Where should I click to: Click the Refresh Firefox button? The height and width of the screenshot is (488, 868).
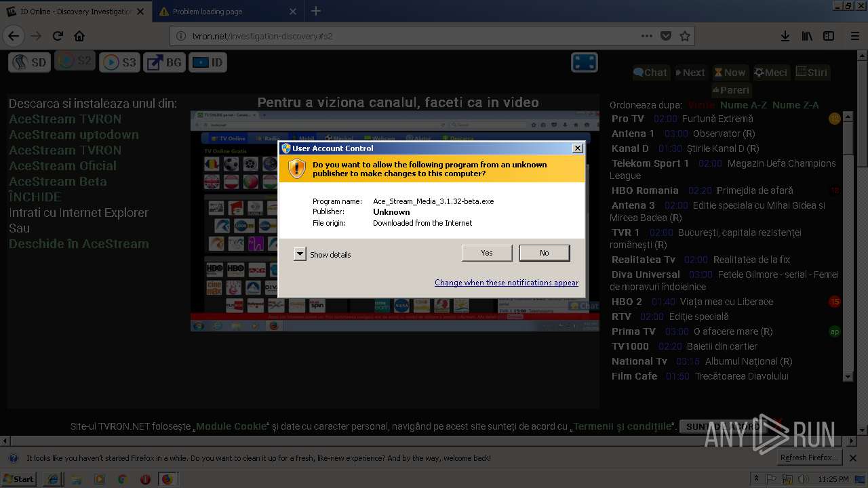[811, 458]
